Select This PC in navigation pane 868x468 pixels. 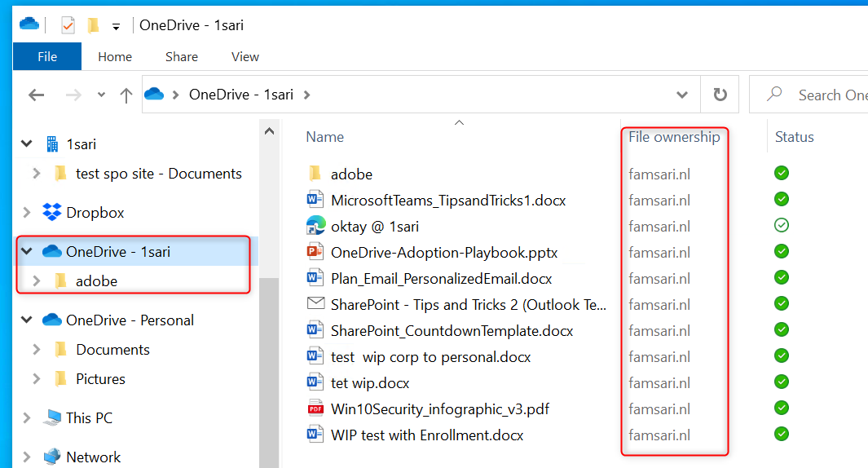point(89,417)
